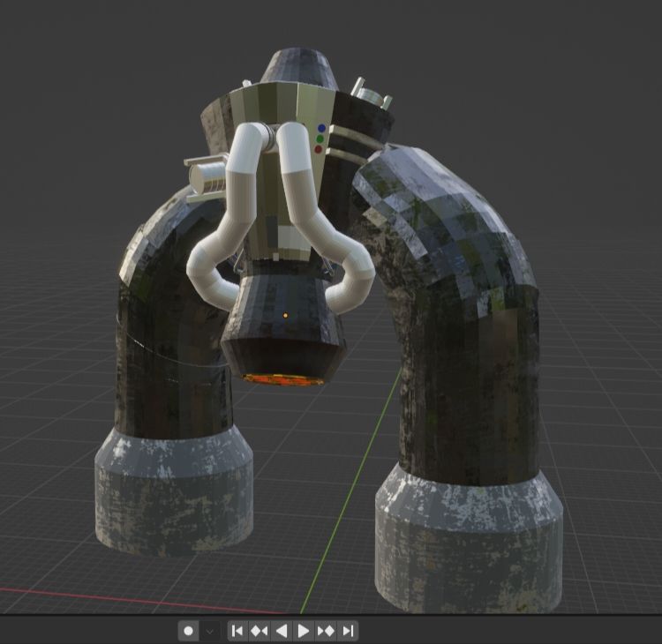Jump to the previous keyframe
Viewport: 662px width, 644px height.
(260, 631)
